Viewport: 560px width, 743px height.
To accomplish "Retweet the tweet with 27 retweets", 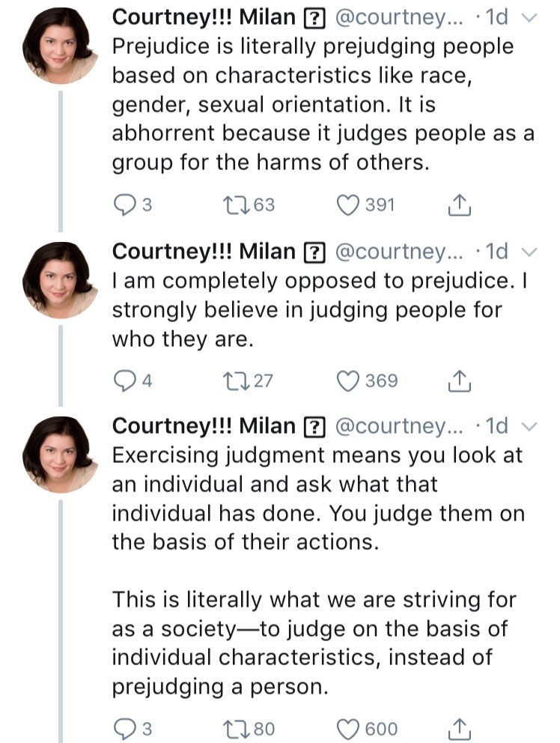I will (x=236, y=381).
